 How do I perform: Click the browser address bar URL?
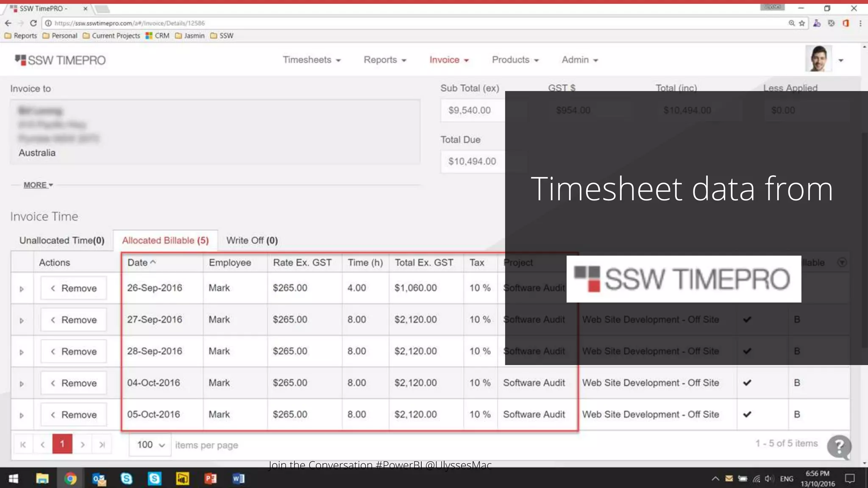click(130, 23)
